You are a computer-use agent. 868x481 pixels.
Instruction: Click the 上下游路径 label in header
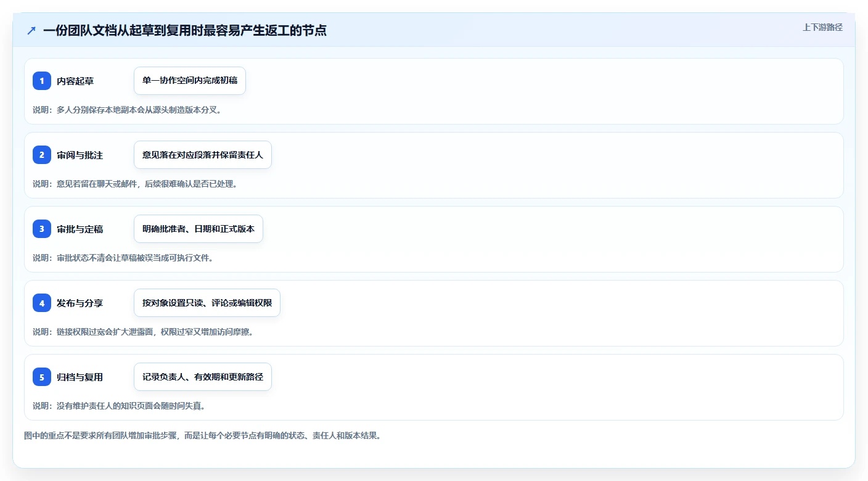pos(822,27)
